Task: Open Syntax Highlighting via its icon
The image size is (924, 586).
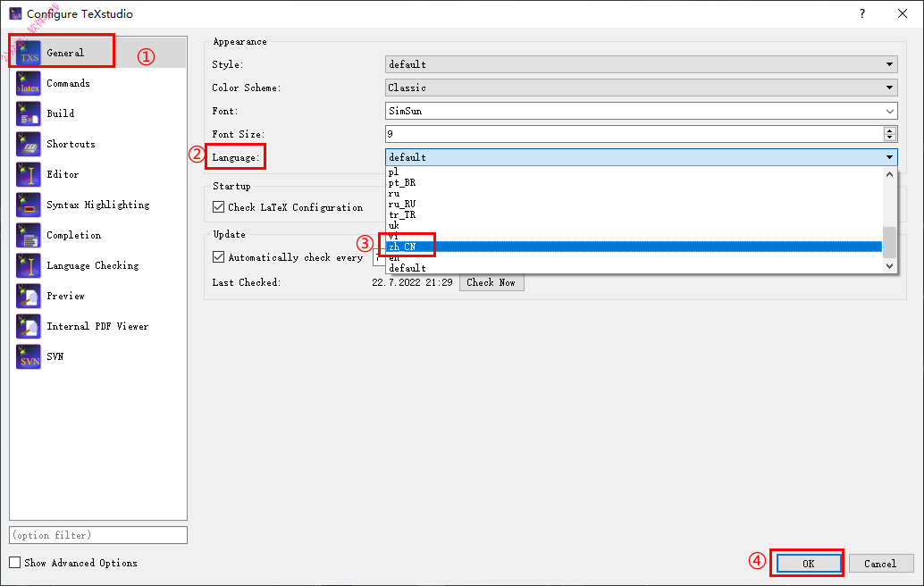Action: (x=29, y=205)
